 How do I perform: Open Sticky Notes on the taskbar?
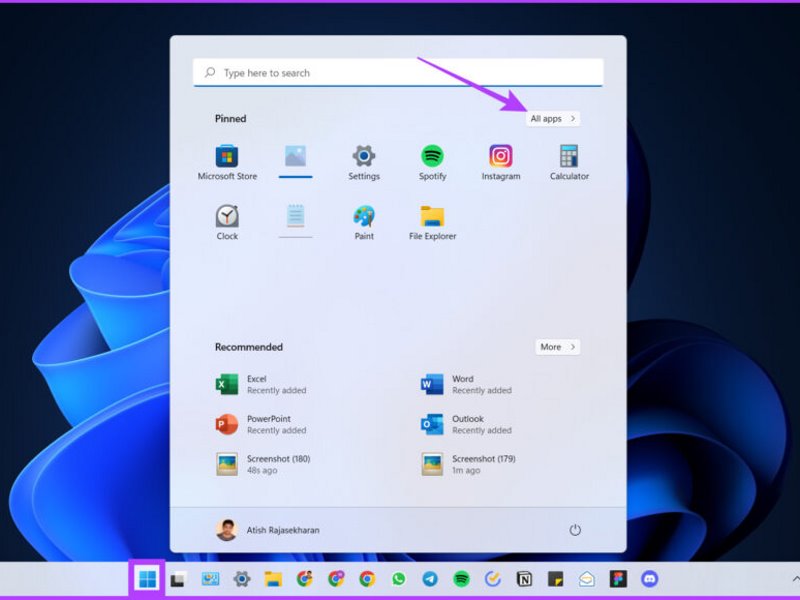pos(555,579)
